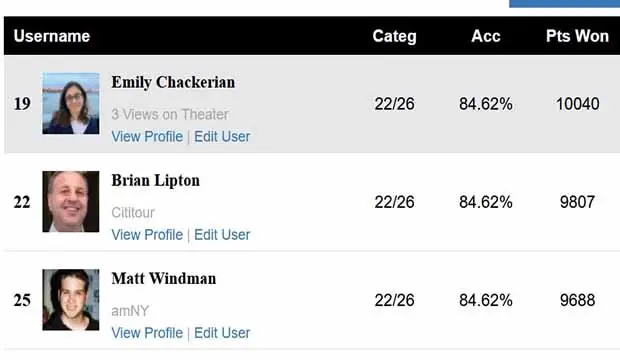Edit User link for Emily Chackerian
The width and height of the screenshot is (620, 360).
pos(222,136)
